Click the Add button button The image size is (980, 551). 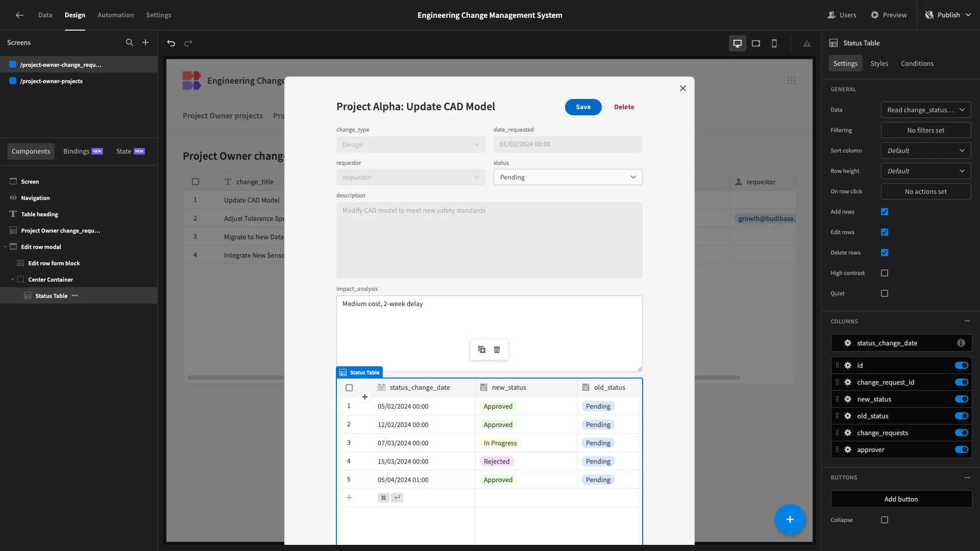(901, 499)
